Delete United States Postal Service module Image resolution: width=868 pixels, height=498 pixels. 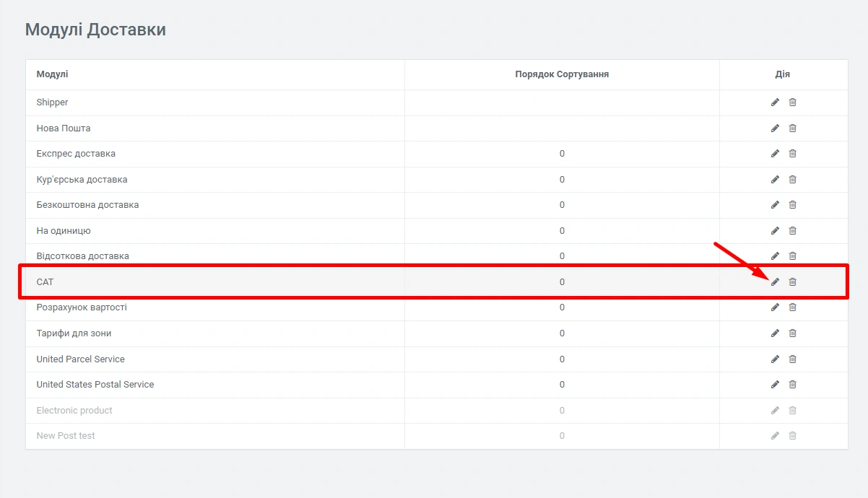point(792,385)
